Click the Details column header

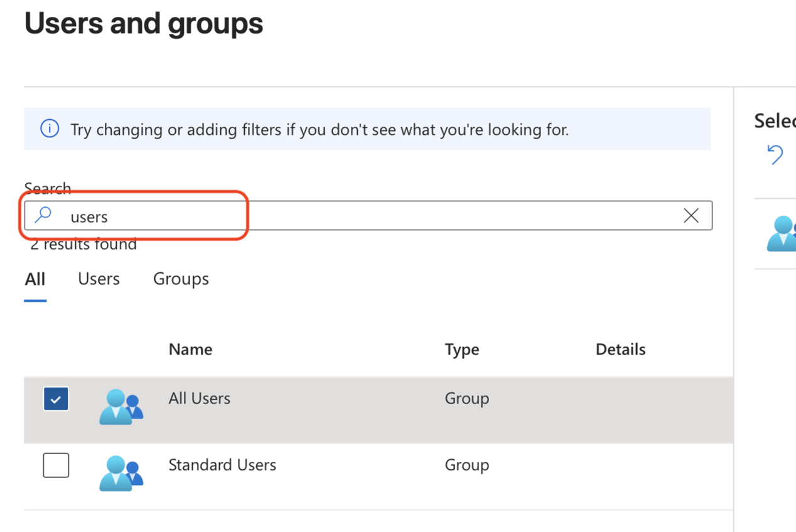tap(620, 349)
